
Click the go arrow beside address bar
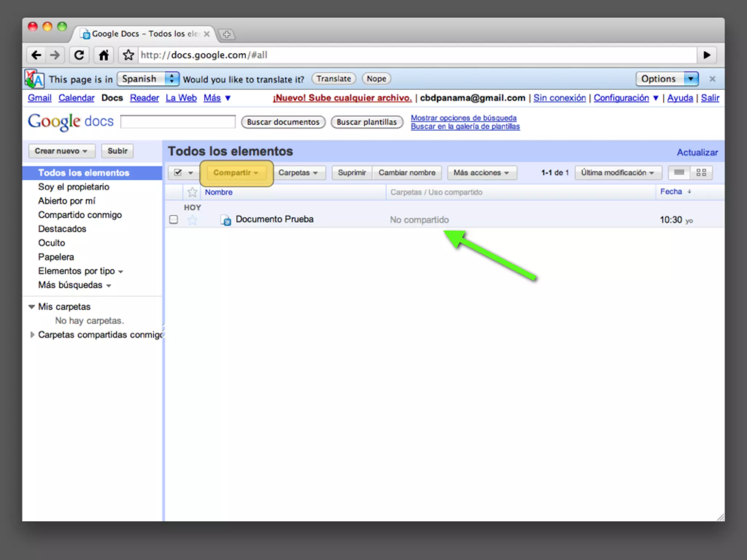pos(707,55)
